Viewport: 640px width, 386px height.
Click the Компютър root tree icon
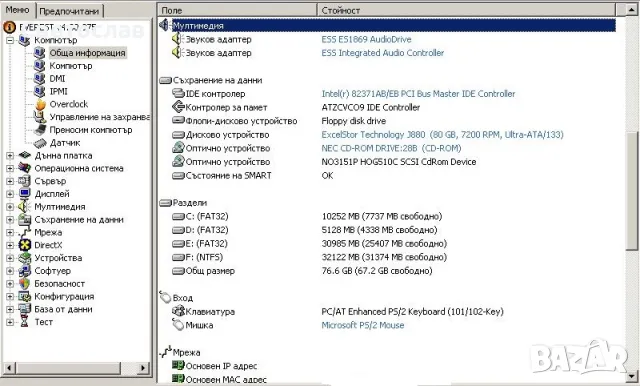click(24, 40)
